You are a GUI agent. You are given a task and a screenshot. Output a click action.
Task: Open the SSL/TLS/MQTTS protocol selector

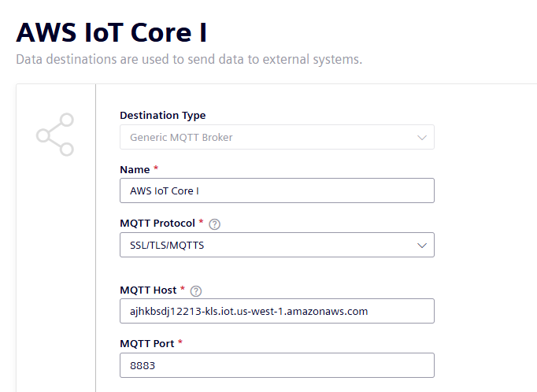277,245
